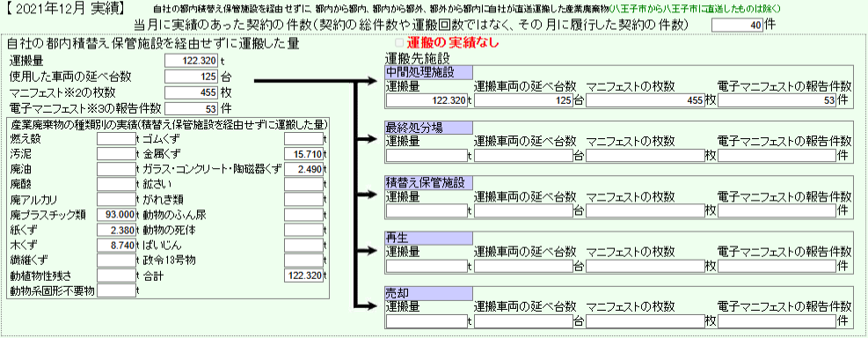Viewport: 868px width, 338px height.
Task: Select the マニフェスト※2の枚数 field with 455
Action: [192, 92]
